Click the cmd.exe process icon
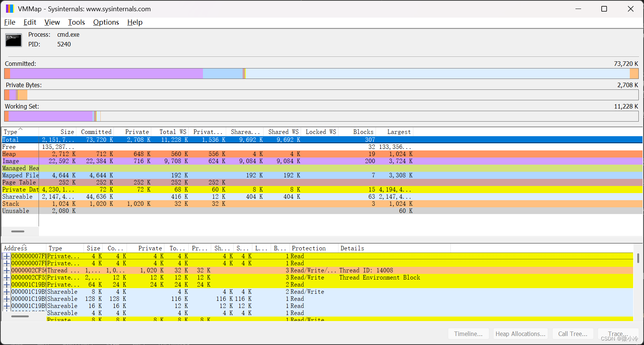 (13, 40)
